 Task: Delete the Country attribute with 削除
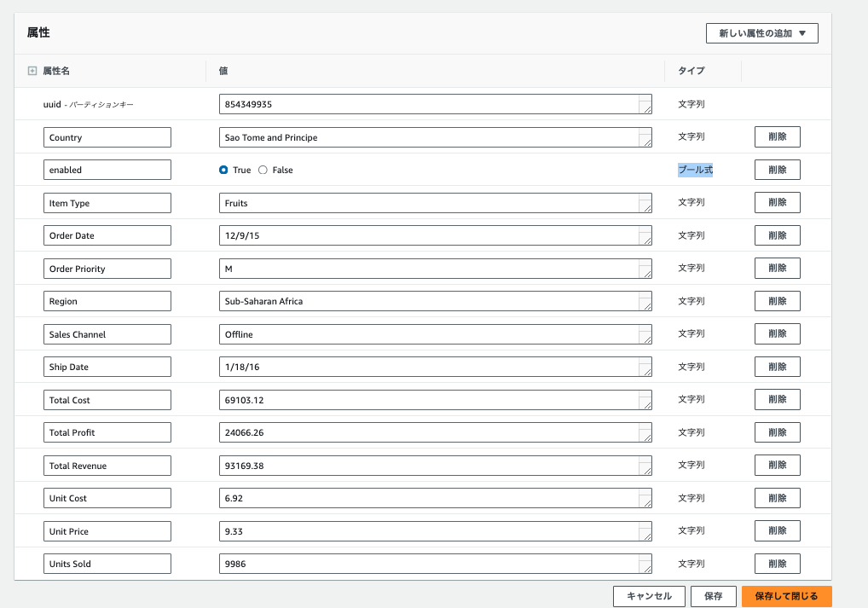[x=777, y=137]
